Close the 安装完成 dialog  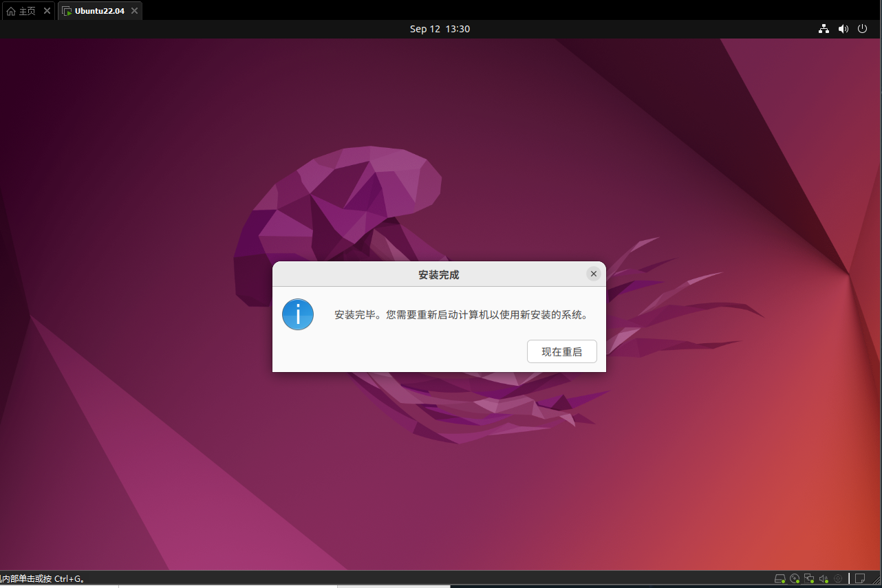[593, 274]
